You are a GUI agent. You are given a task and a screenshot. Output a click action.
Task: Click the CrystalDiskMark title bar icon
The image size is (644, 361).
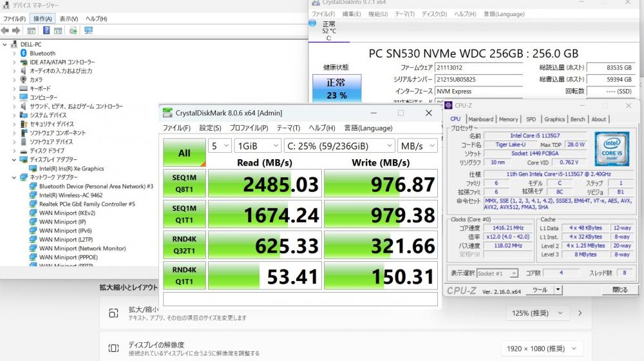(167, 113)
